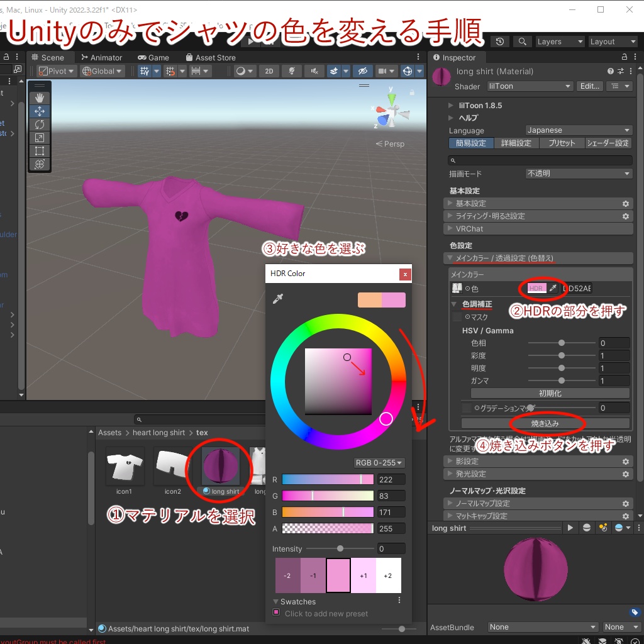Collapse the メインカラー / 透過設定 section
This screenshot has width=644, height=644.
[538, 258]
